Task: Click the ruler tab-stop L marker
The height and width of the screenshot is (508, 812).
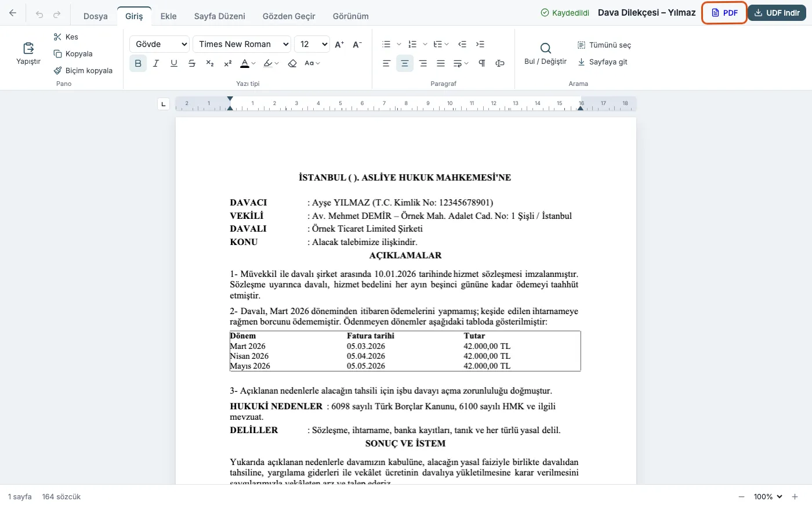Action: (x=164, y=104)
